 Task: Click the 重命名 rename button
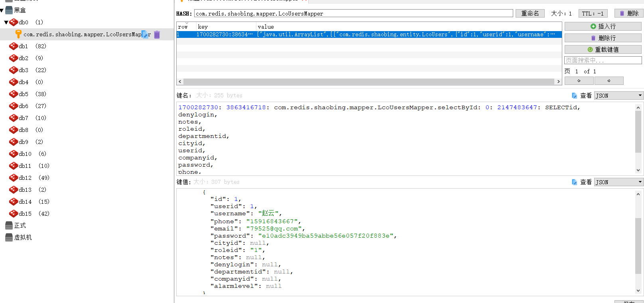(530, 14)
